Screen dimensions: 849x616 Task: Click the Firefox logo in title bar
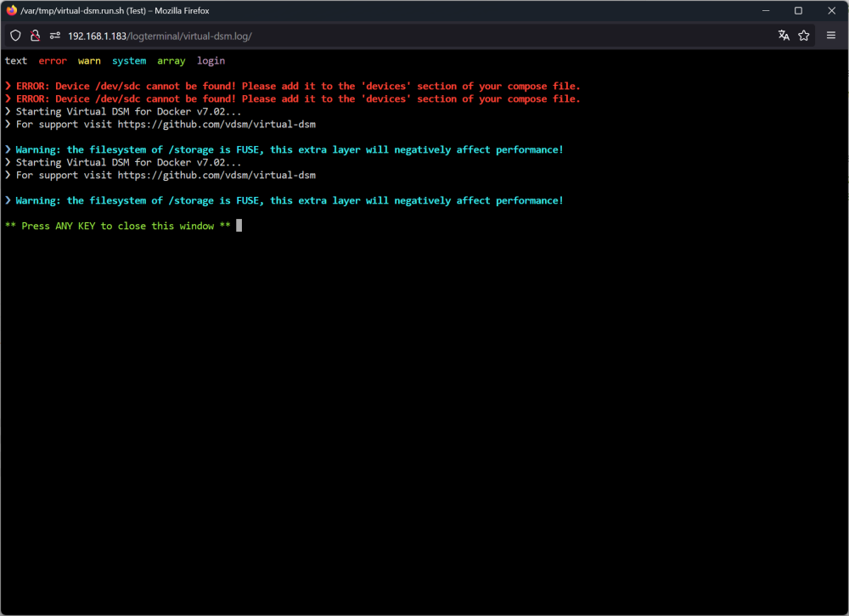coord(11,10)
